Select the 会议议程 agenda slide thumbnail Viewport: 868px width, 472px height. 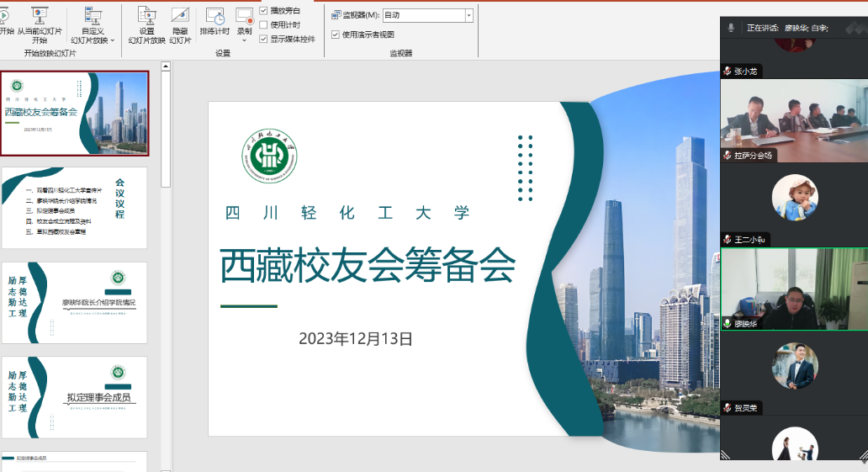click(x=75, y=208)
